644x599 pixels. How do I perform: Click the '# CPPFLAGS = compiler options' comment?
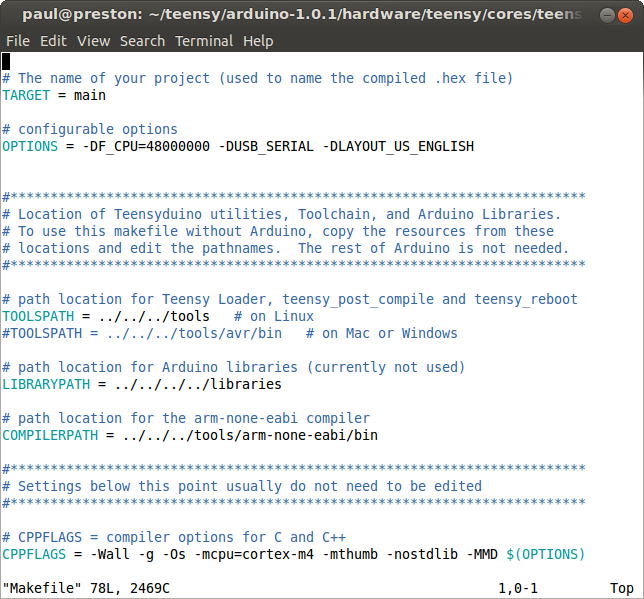pyautogui.click(x=174, y=537)
